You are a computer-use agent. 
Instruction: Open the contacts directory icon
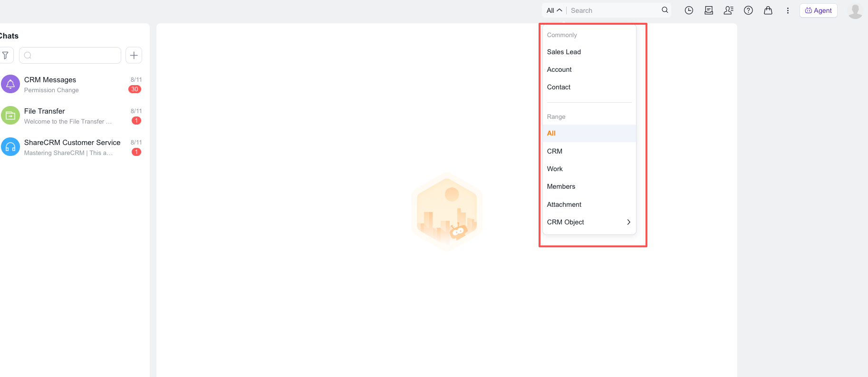[x=729, y=10]
